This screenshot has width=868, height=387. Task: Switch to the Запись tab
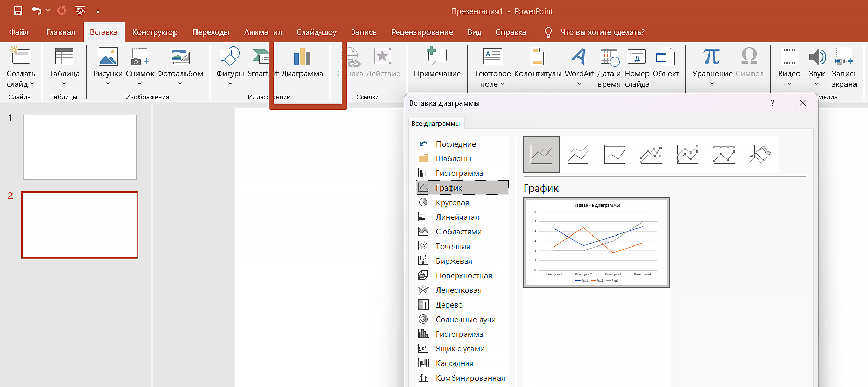click(364, 32)
